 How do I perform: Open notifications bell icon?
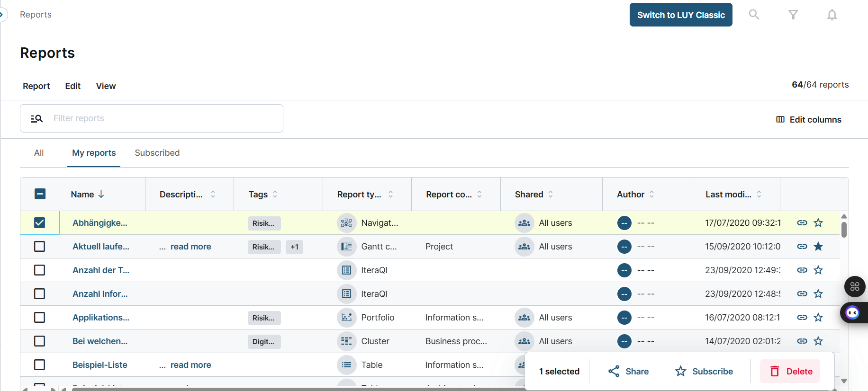[832, 15]
